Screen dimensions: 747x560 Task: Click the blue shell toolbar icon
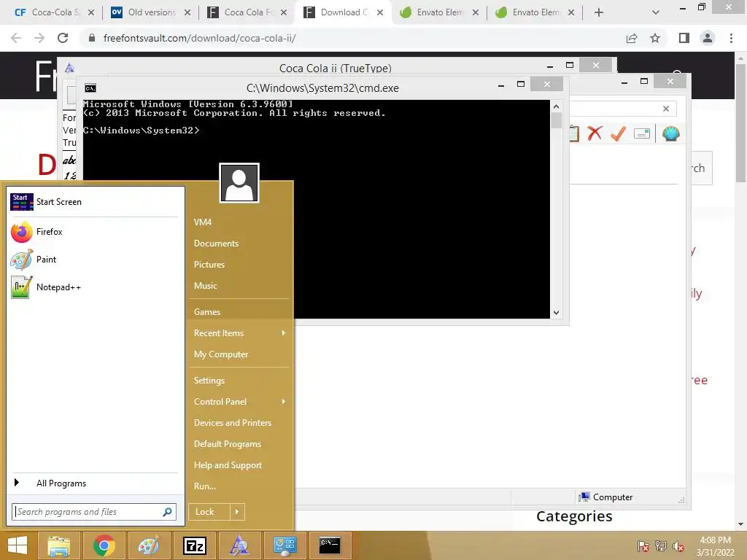point(671,133)
